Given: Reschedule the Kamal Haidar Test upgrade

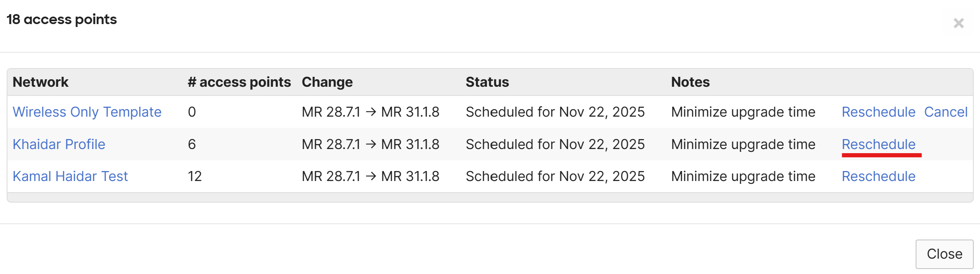Looking at the screenshot, I should [879, 176].
